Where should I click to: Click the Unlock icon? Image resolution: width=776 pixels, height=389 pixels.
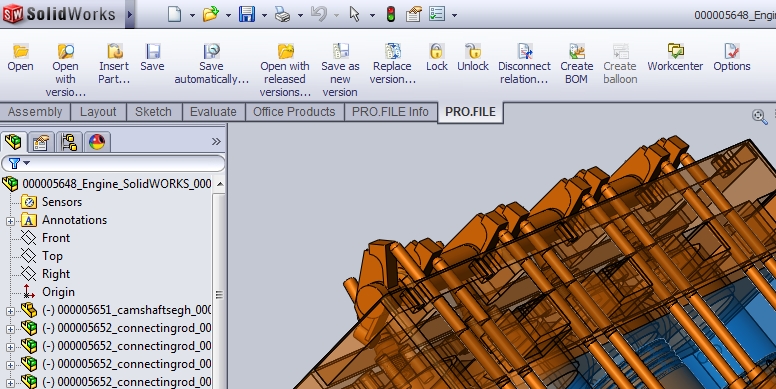click(473, 58)
